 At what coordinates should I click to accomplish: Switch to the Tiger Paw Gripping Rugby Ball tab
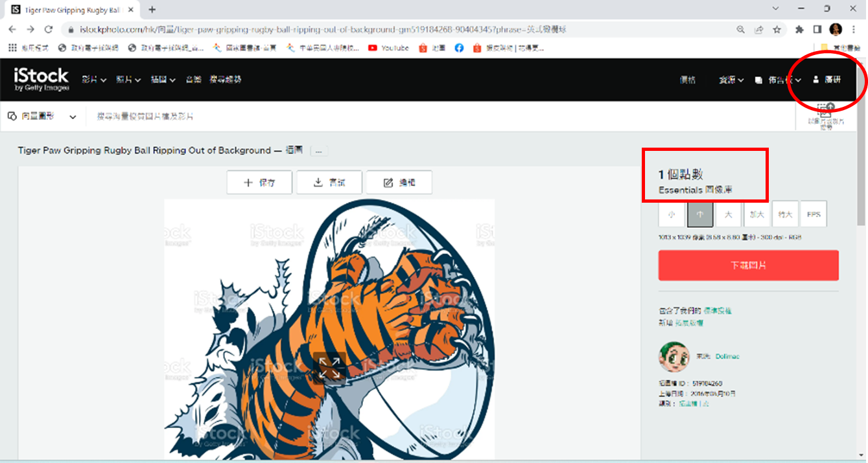[x=73, y=10]
